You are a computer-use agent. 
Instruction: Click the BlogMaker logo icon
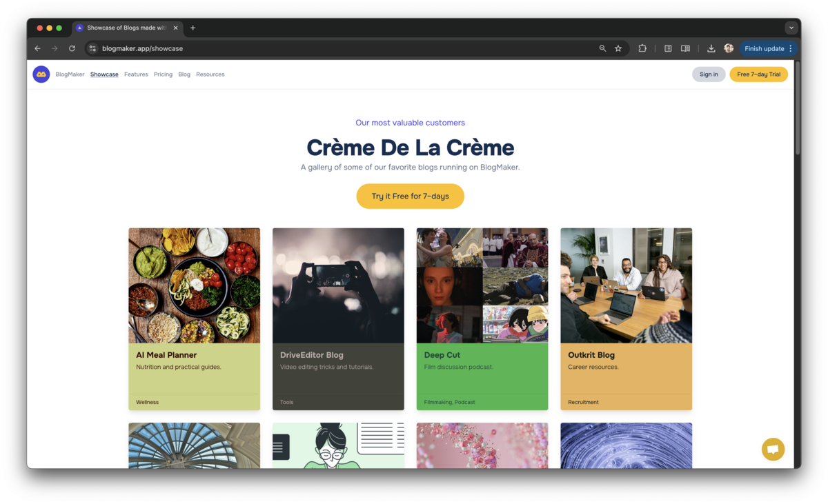tap(41, 74)
